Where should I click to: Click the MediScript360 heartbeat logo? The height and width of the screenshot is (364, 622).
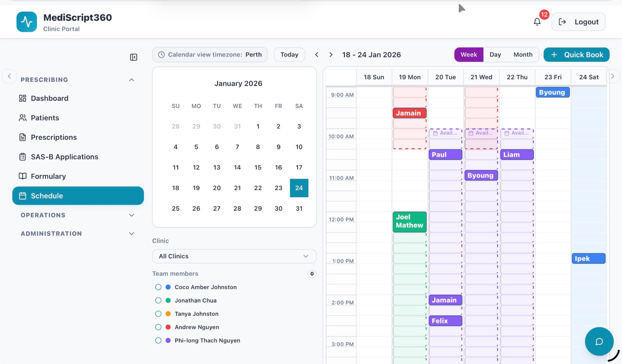pyautogui.click(x=27, y=22)
